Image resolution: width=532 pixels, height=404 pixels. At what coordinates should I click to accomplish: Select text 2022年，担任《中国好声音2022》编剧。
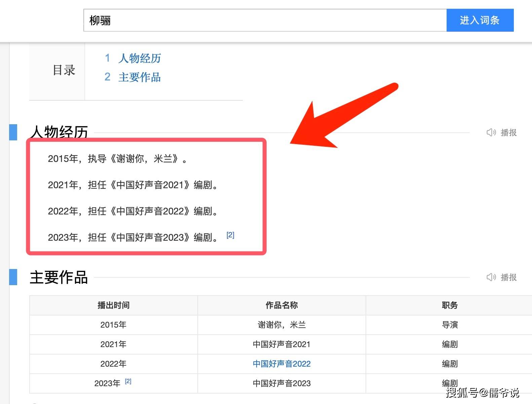[133, 211]
